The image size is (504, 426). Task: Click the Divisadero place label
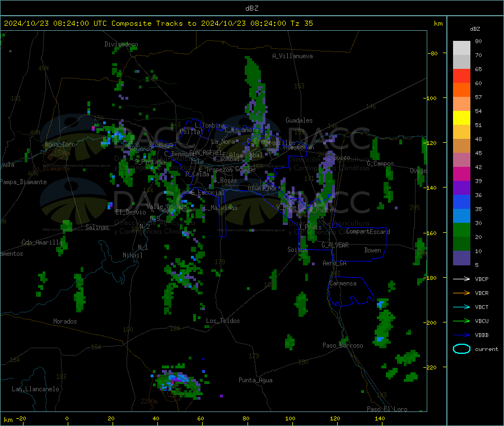tap(121, 44)
